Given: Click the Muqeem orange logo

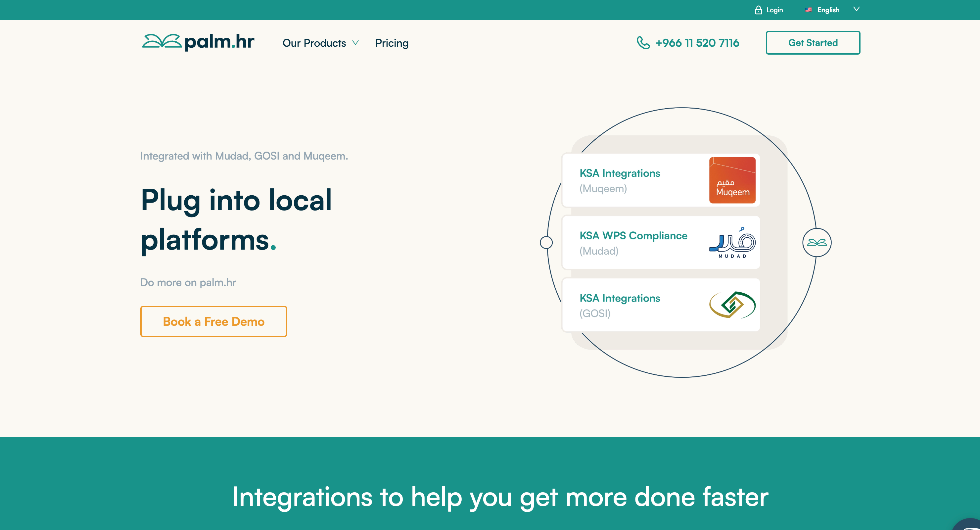Looking at the screenshot, I should click(732, 180).
